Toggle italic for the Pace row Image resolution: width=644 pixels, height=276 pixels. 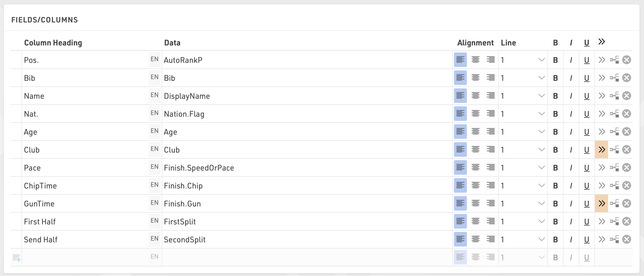click(x=571, y=168)
